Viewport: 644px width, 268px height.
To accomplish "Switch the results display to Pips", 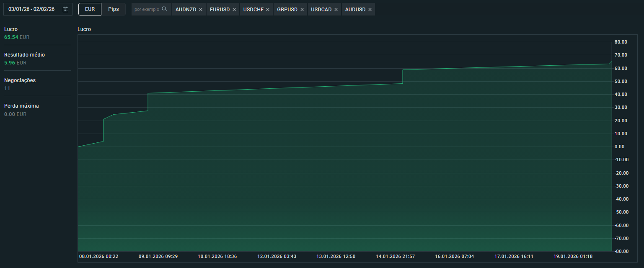I will 114,8.
